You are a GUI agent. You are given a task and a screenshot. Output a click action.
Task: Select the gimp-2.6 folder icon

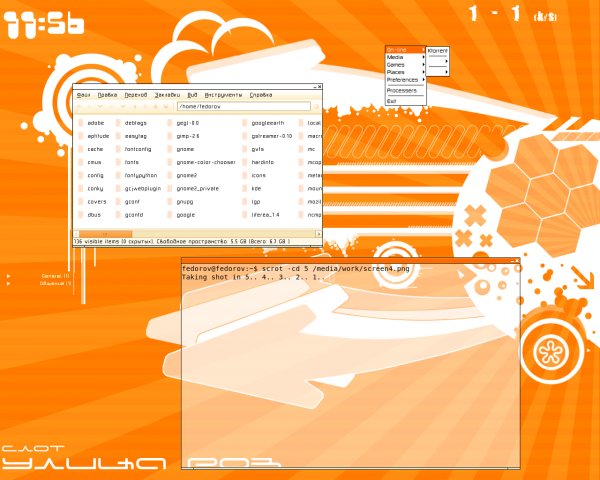click(169, 136)
